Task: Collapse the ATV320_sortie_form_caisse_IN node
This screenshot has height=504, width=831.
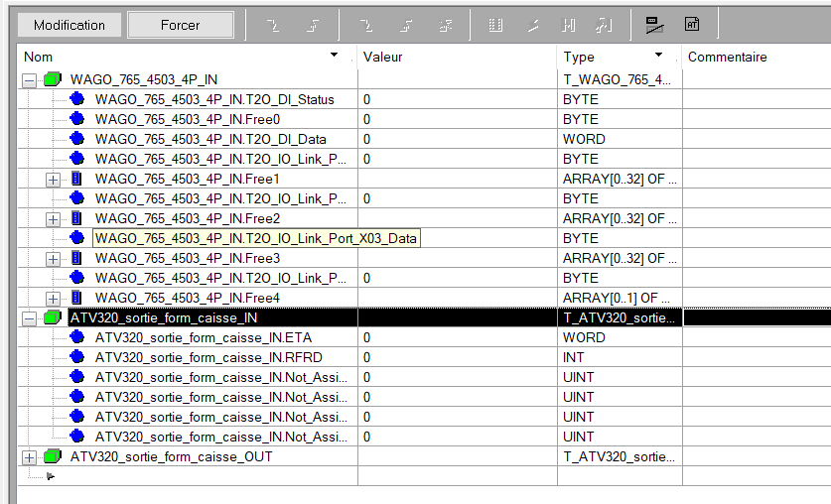Action: 29,318
